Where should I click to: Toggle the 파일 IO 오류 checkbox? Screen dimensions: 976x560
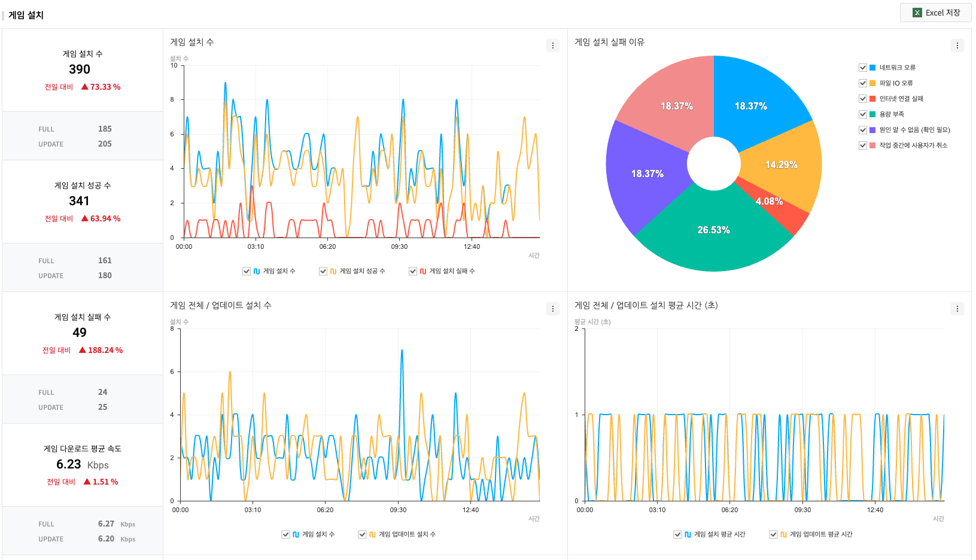tap(862, 83)
